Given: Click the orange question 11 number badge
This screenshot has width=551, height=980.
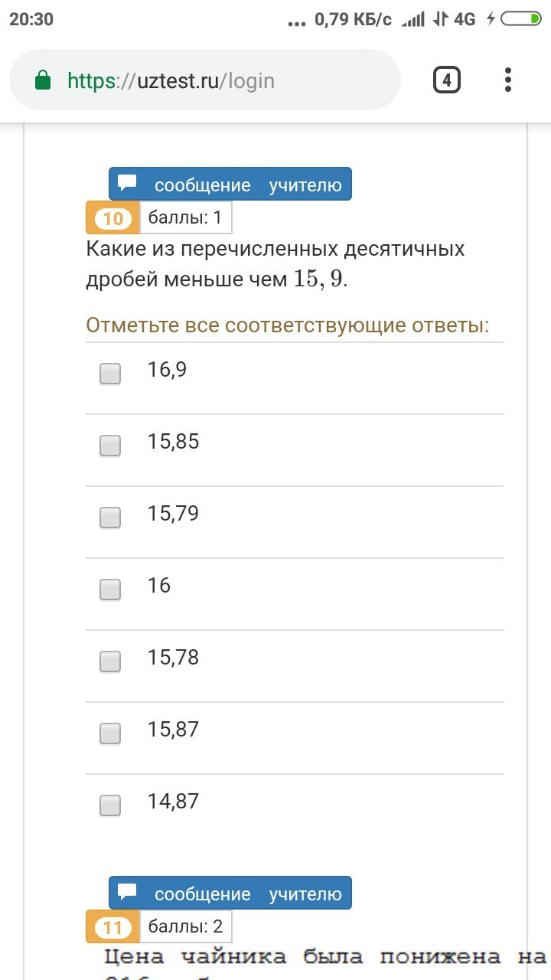Looking at the screenshot, I should 112,927.
